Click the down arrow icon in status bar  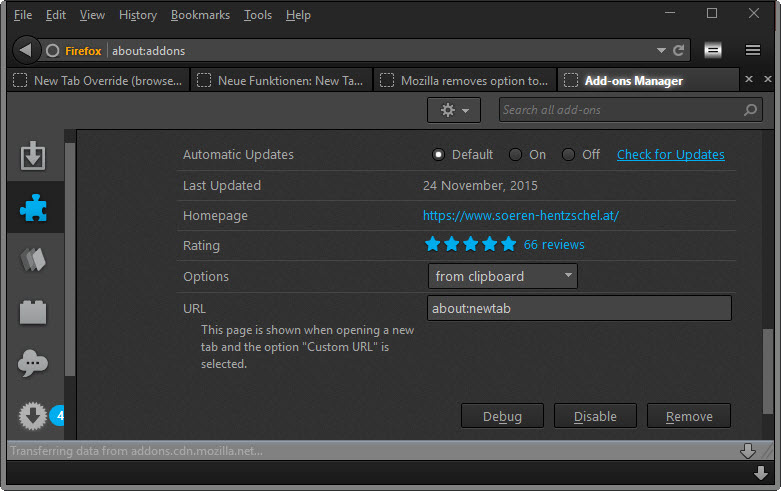[x=748, y=451]
